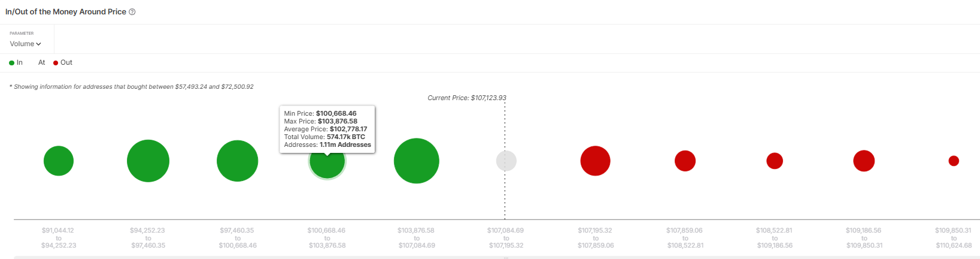Expand the Volume chevron arrow

click(38, 44)
